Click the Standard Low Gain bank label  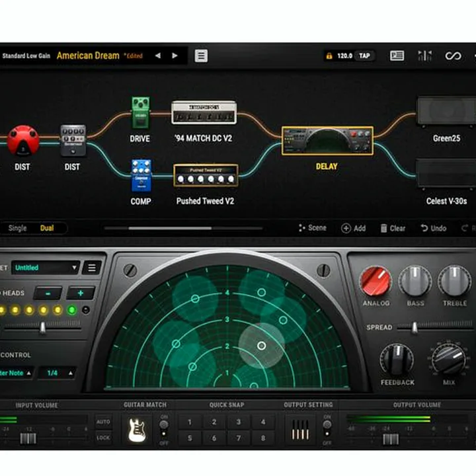point(26,56)
